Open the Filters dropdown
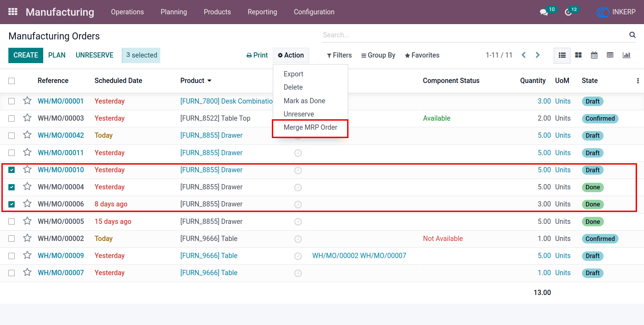The image size is (644, 325). pyautogui.click(x=339, y=55)
